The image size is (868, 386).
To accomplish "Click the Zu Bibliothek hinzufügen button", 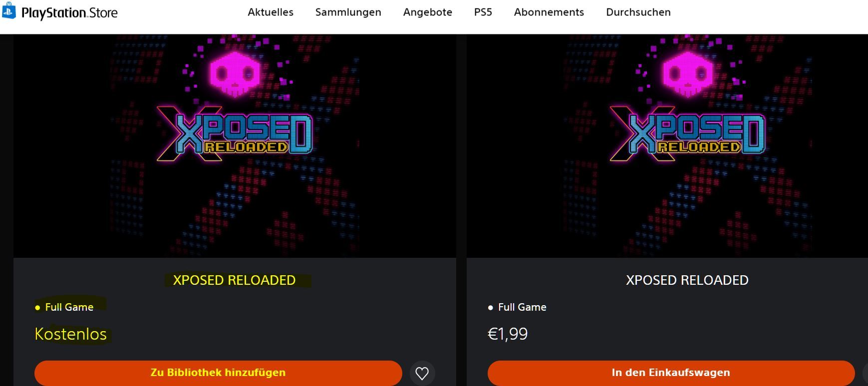I will coord(218,373).
